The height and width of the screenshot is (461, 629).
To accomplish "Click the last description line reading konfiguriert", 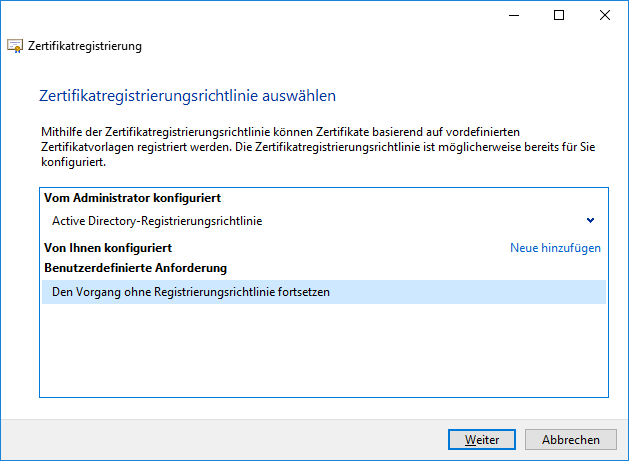I will pyautogui.click(x=73, y=162).
